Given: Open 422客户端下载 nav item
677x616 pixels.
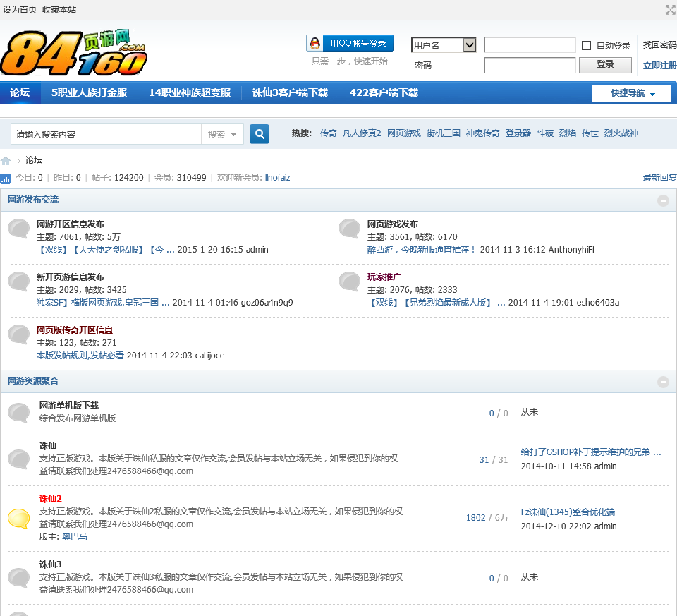Looking at the screenshot, I should click(384, 92).
